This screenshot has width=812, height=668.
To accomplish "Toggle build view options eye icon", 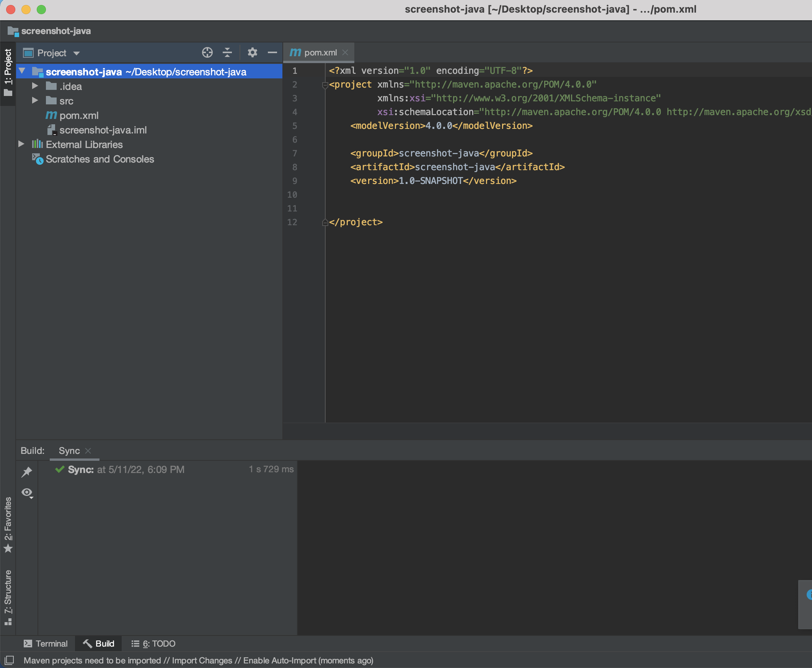I will 27,493.
